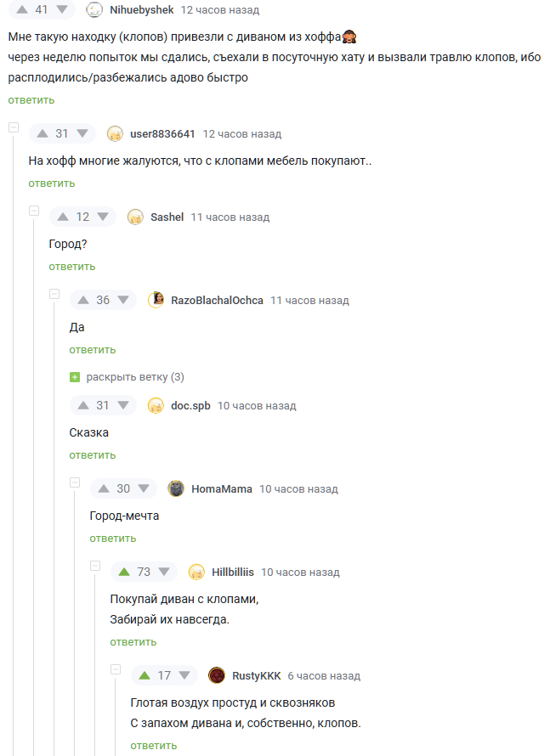
Task: Open the Hillbilliis user profile link
Action: tap(233, 572)
